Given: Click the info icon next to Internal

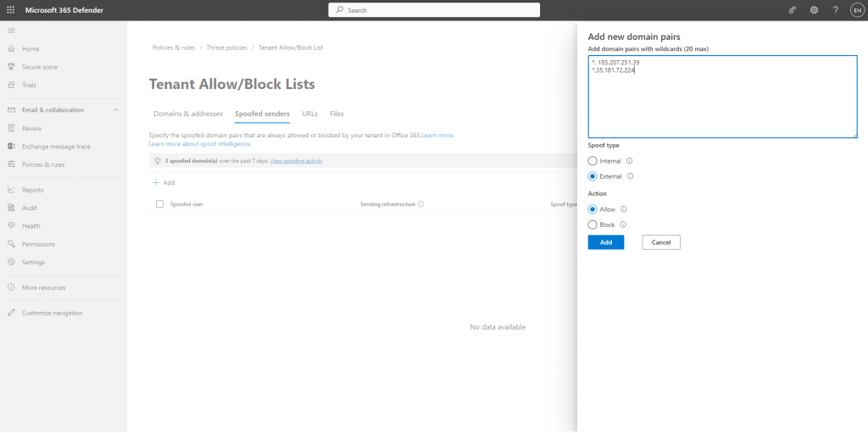Looking at the screenshot, I should coord(630,161).
